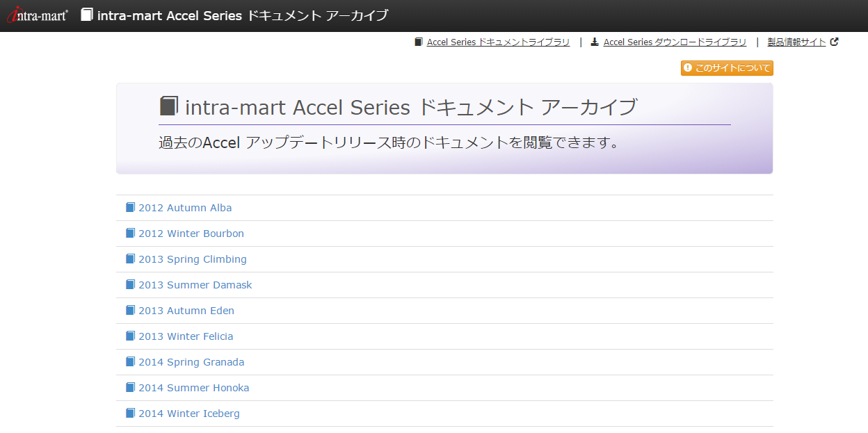Click book icon beside 2013 Autumn Eden
This screenshot has width=868, height=433.
click(130, 310)
